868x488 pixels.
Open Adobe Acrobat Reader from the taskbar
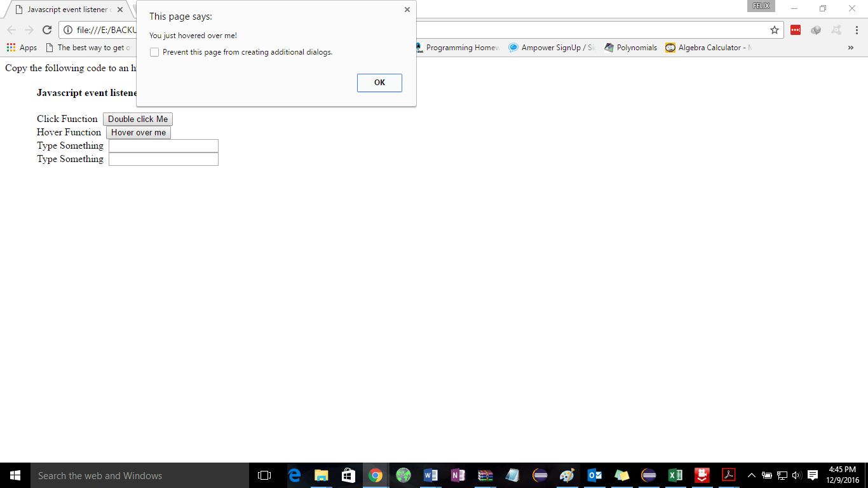tap(728, 475)
